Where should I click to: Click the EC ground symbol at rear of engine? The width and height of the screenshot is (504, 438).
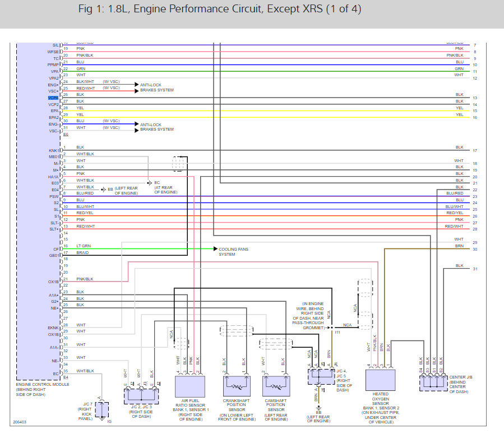pyautogui.click(x=149, y=183)
